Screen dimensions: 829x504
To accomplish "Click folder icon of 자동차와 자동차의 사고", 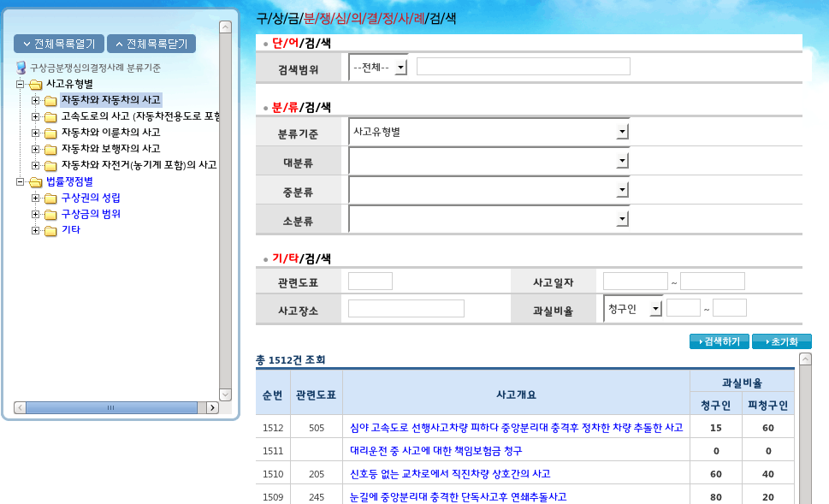I will click(x=50, y=100).
